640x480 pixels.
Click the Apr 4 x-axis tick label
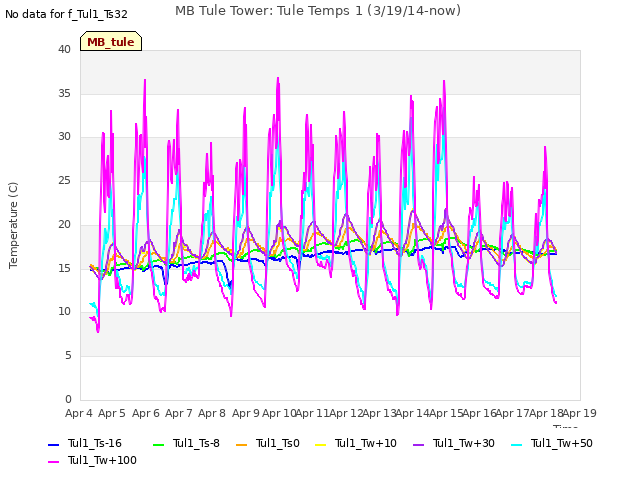(79, 413)
